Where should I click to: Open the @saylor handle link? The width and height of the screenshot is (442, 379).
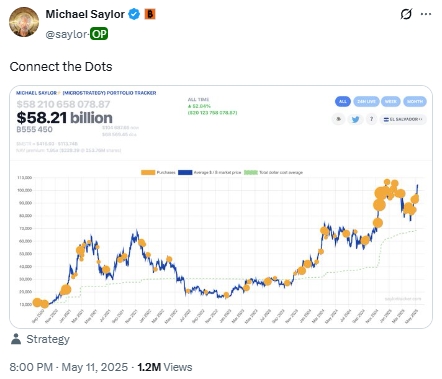click(x=66, y=34)
